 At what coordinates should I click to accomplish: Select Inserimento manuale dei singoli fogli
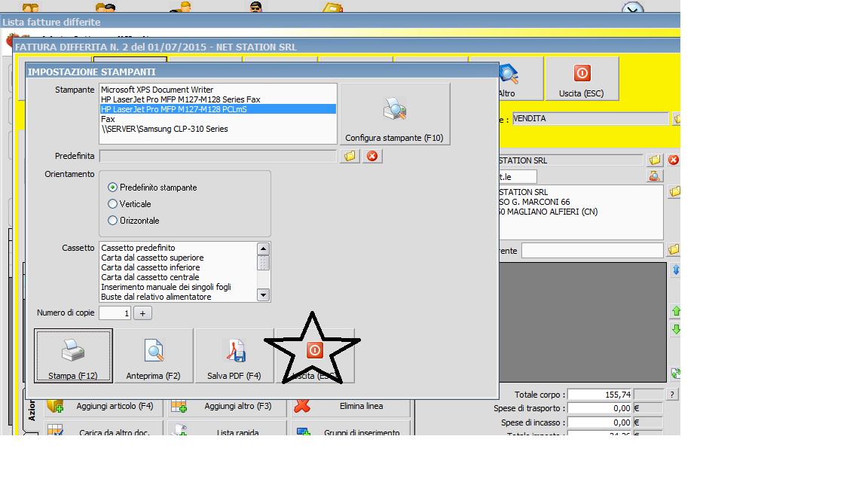(179, 287)
